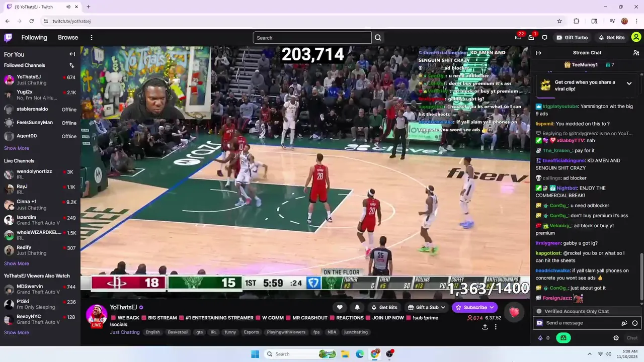Open Yugi2x channel in sidebar
Image resolution: width=644 pixels, height=362 pixels.
click(x=40, y=95)
